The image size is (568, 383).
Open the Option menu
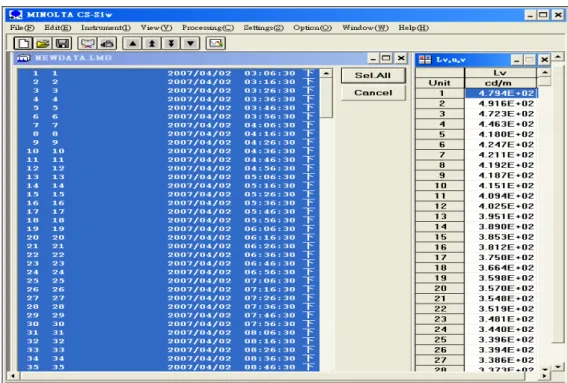pyautogui.click(x=313, y=28)
